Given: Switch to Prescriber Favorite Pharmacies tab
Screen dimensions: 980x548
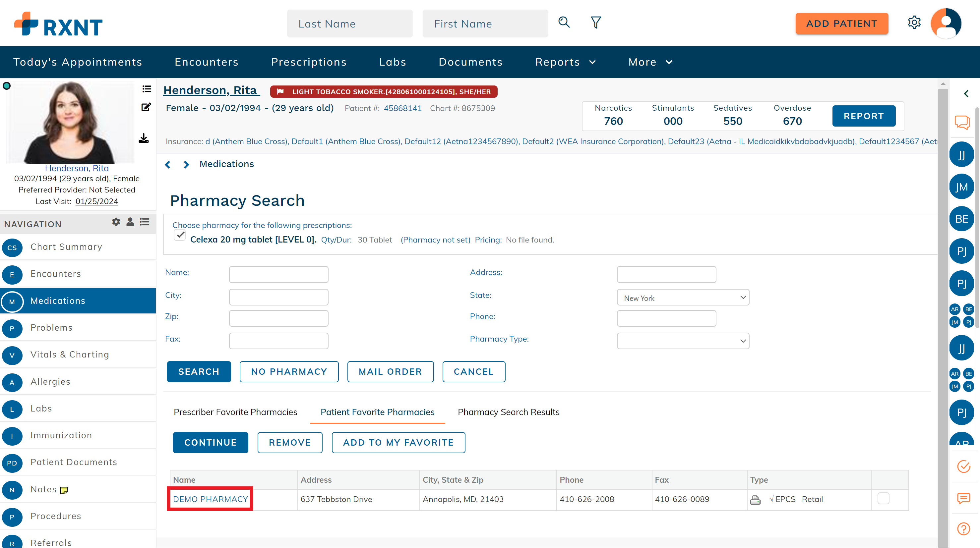Looking at the screenshot, I should pyautogui.click(x=235, y=412).
